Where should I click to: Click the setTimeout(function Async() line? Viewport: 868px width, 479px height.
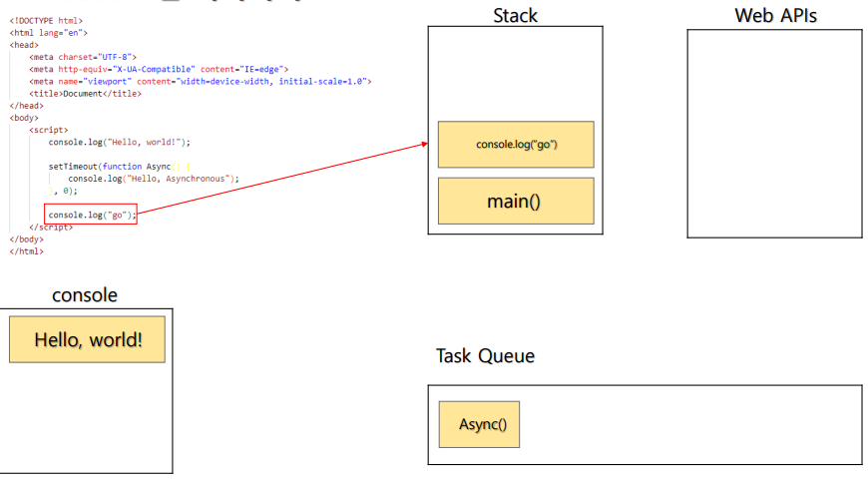(119, 166)
